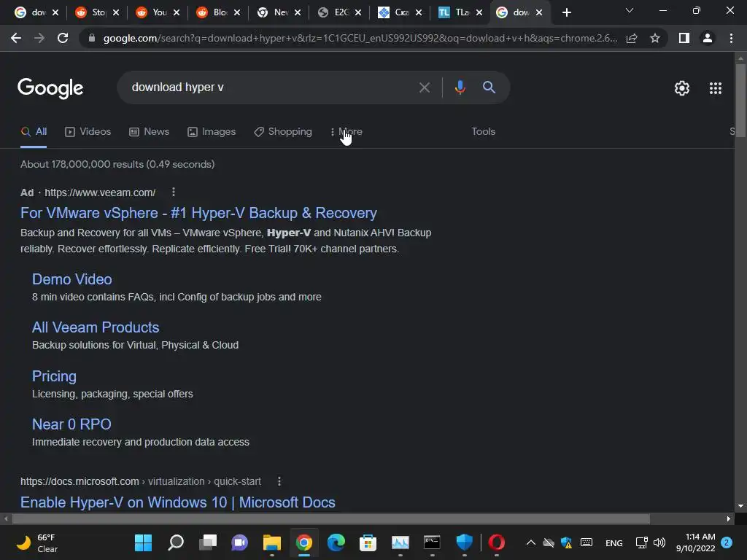The height and width of the screenshot is (560, 747).
Task: Open the Chat app on the taskbar
Action: 239,542
